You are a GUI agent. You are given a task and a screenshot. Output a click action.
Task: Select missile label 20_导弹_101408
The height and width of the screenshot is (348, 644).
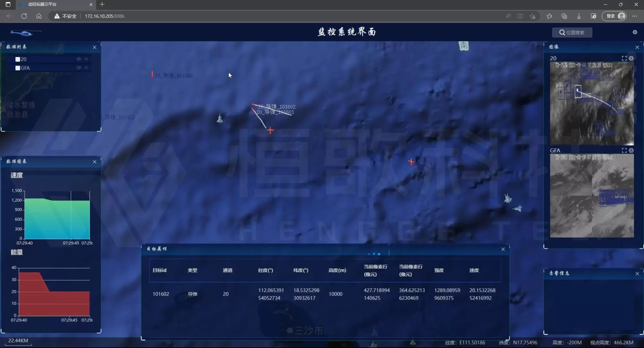click(x=174, y=76)
